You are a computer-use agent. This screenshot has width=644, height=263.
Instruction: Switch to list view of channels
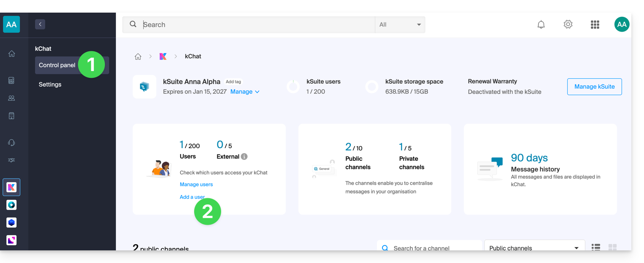[596, 247]
